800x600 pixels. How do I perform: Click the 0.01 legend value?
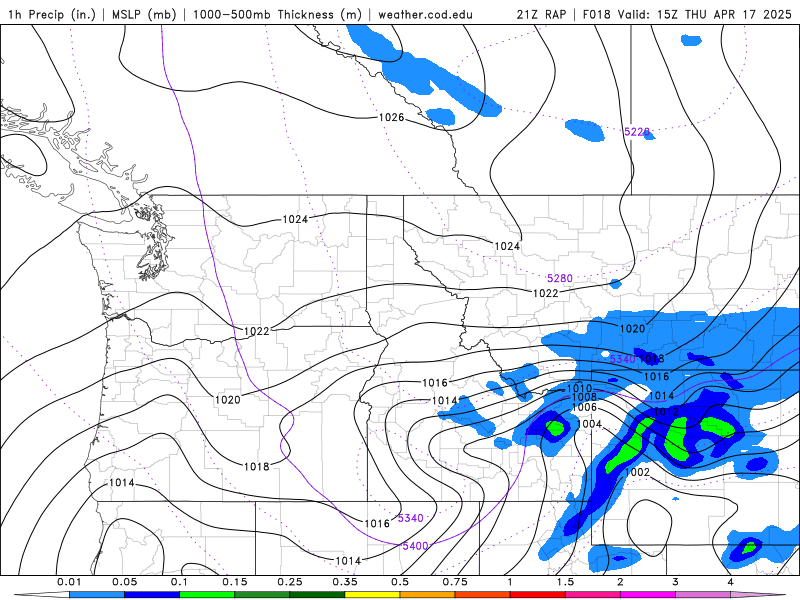(69, 582)
